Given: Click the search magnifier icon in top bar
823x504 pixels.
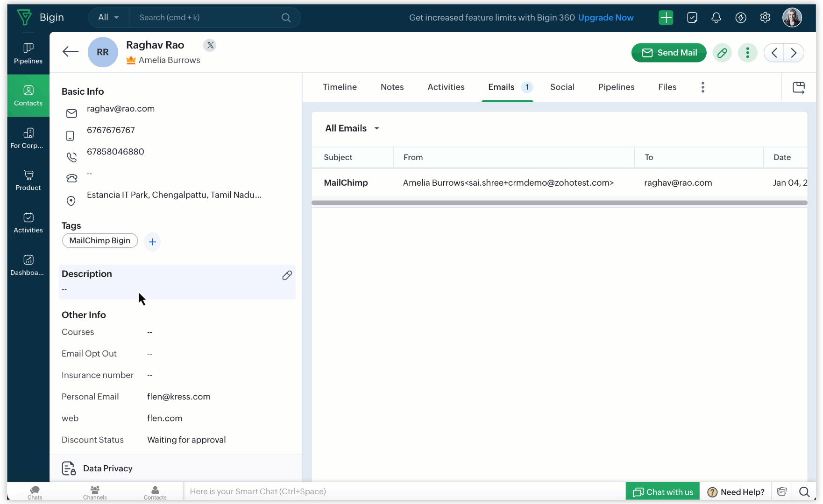Looking at the screenshot, I should 286,18.
